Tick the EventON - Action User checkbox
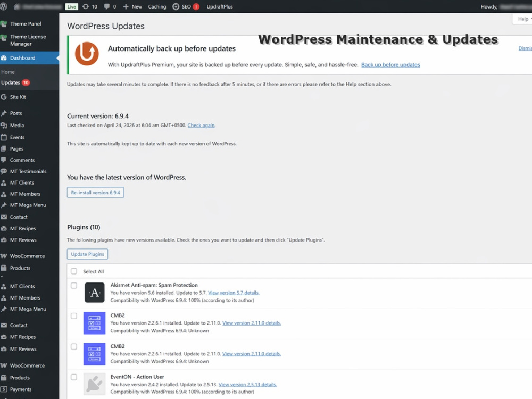 pos(74,377)
